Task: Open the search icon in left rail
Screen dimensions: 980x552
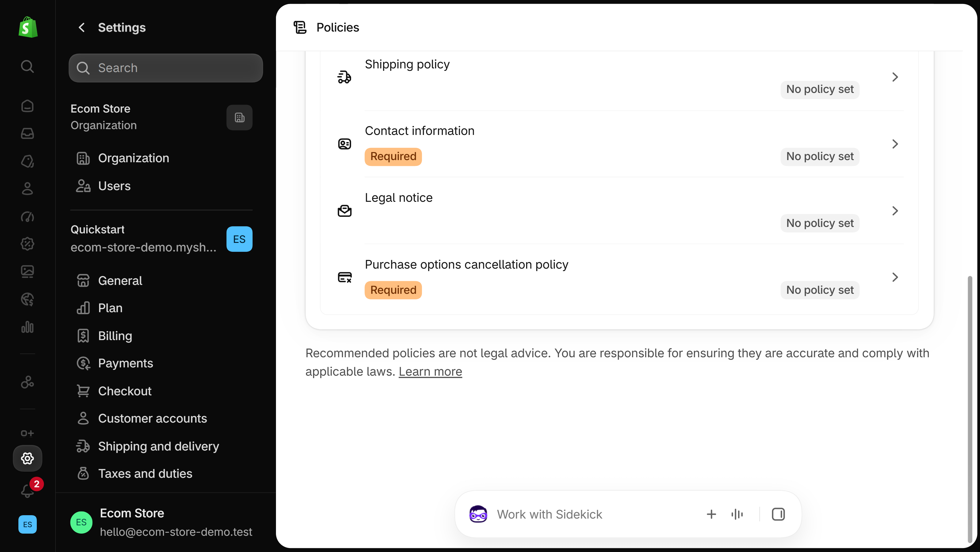Action: 27,67
